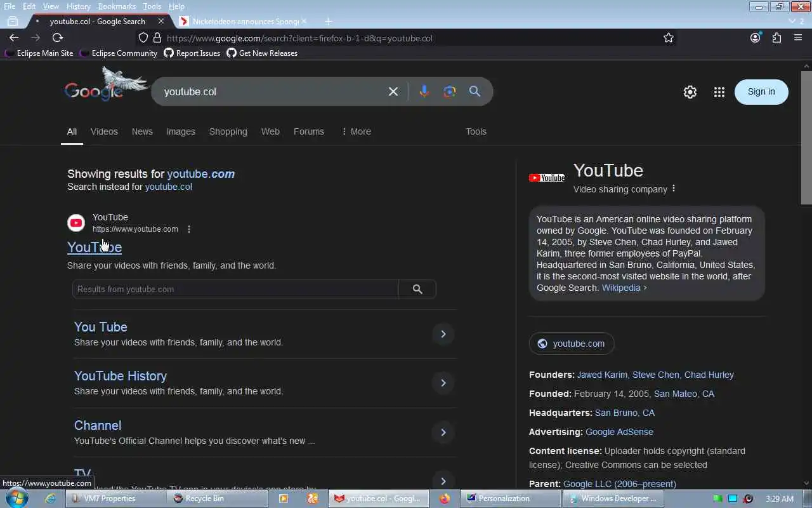812x508 pixels.
Task: Search within youtube.com results magnifier
Action: tap(417, 289)
